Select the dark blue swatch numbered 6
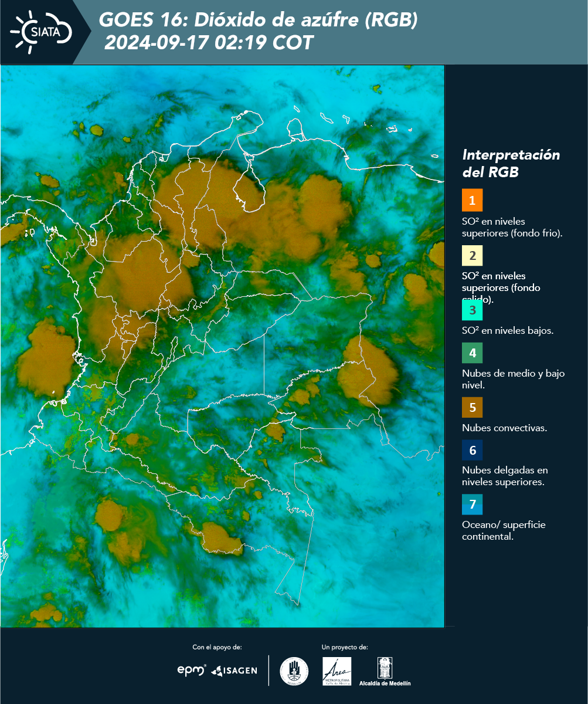This screenshot has width=588, height=704. click(472, 451)
